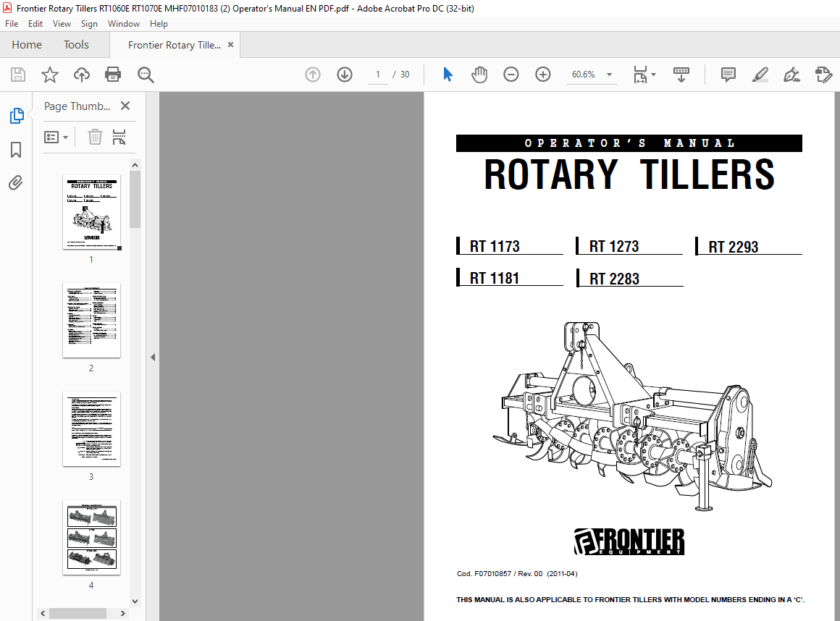
Task: Open the Window menu
Action: point(124,24)
